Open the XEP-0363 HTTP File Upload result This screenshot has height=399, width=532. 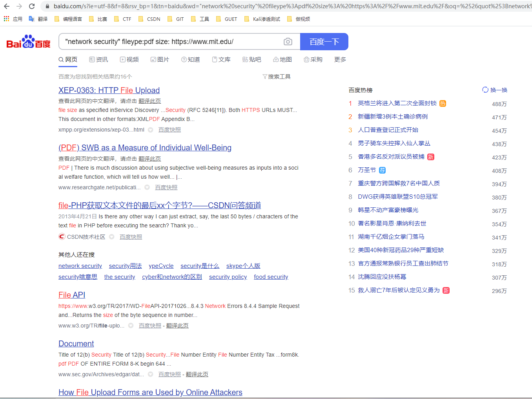pos(109,90)
